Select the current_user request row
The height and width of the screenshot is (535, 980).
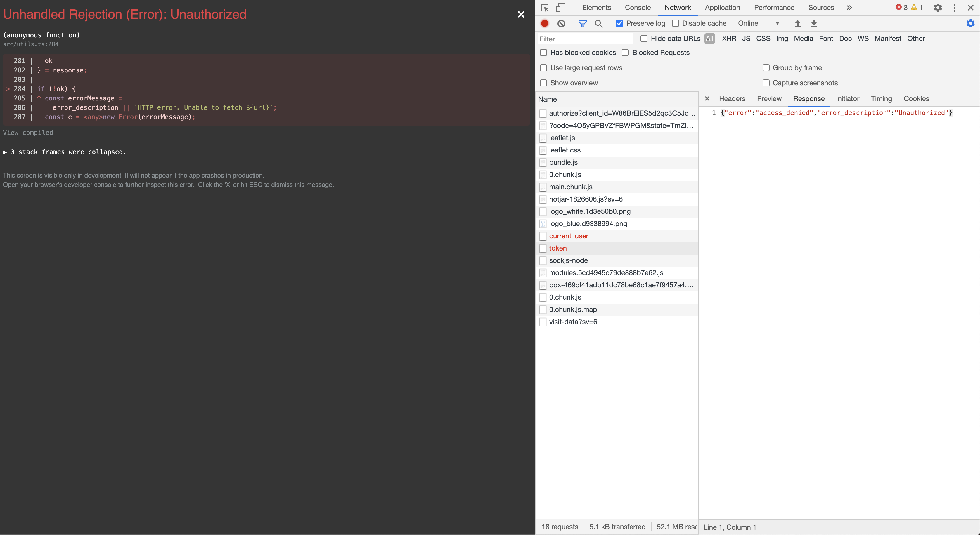tap(618, 236)
